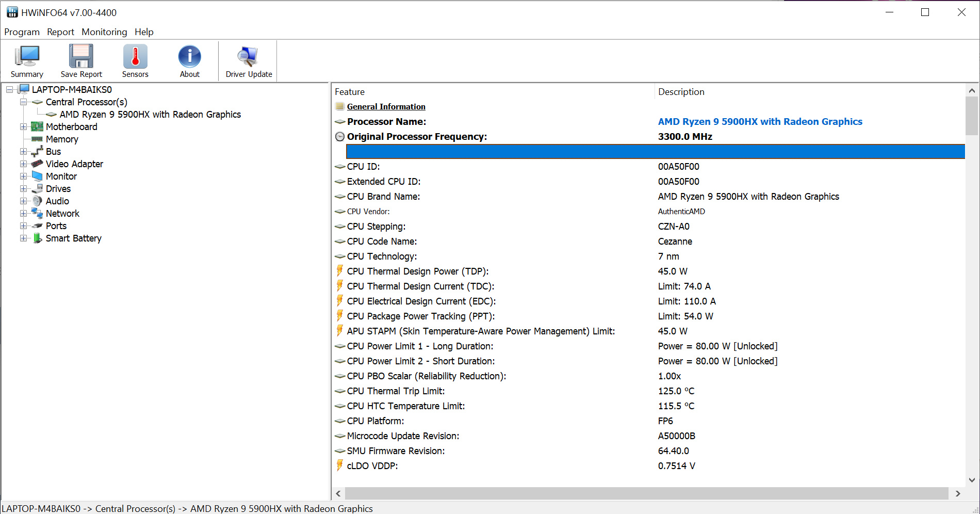The width and height of the screenshot is (980, 514).
Task: Select the CPU Code Name row
Action: [648, 241]
